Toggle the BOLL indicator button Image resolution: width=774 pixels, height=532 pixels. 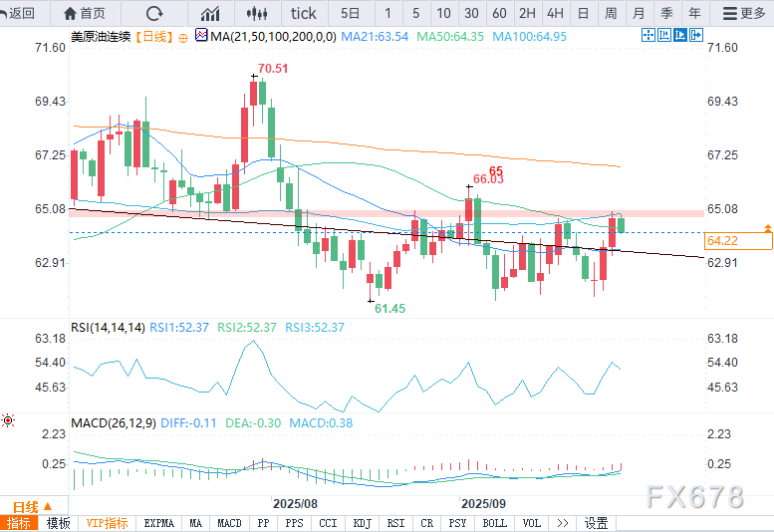click(x=494, y=523)
